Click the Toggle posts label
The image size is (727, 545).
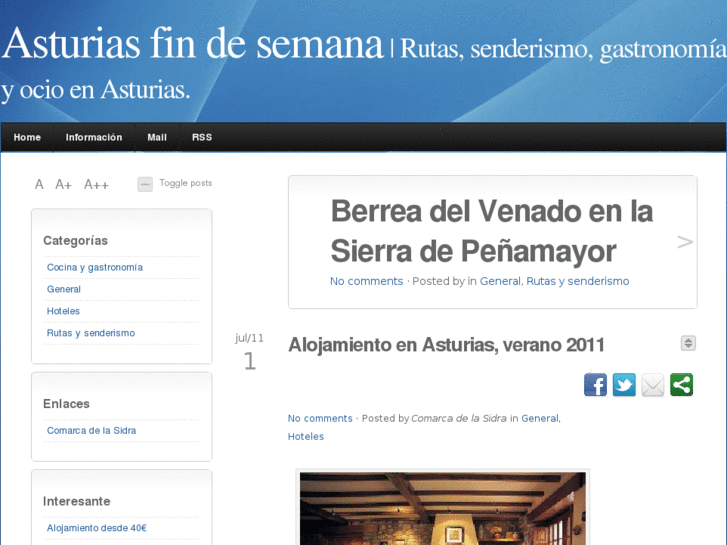coord(185,183)
